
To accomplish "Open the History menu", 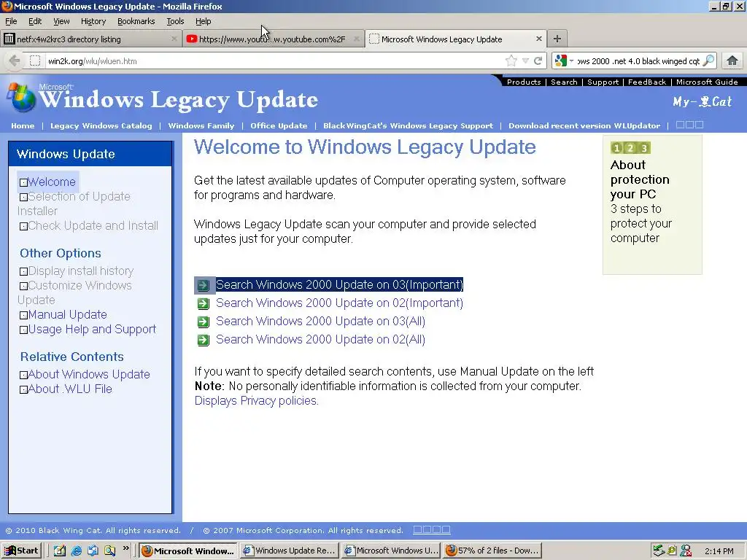I will click(93, 21).
